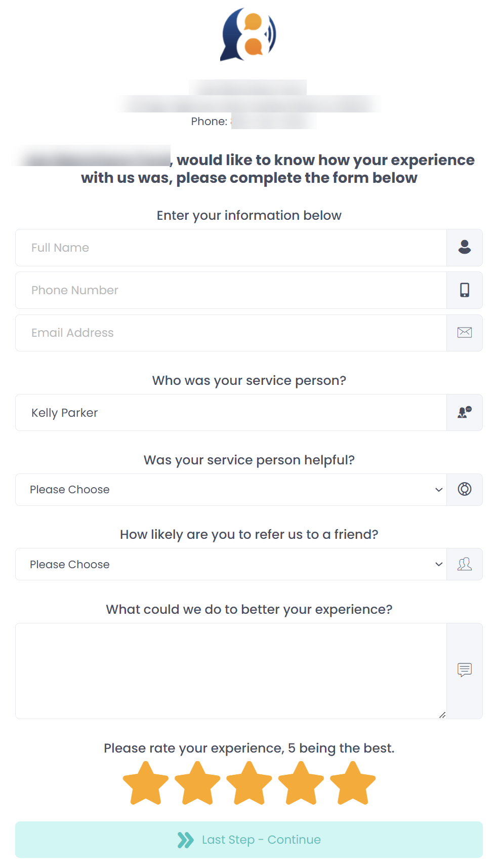Click the company logo at top

(248, 34)
